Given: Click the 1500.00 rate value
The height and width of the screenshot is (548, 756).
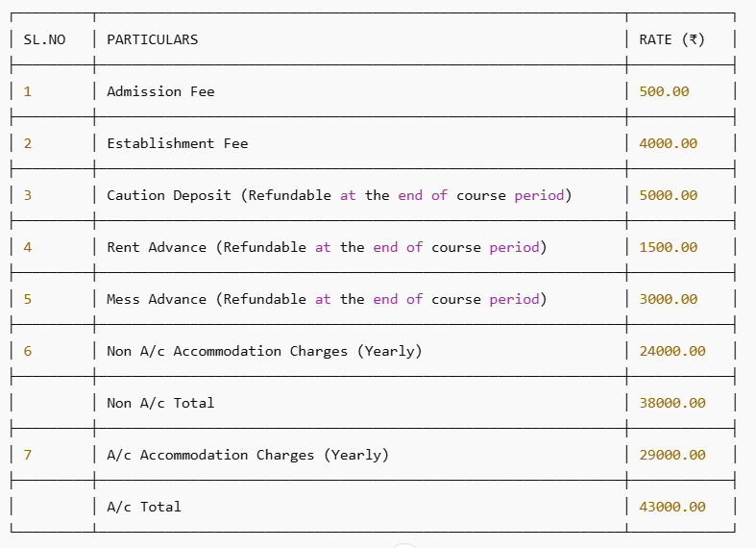Looking at the screenshot, I should [668, 247].
